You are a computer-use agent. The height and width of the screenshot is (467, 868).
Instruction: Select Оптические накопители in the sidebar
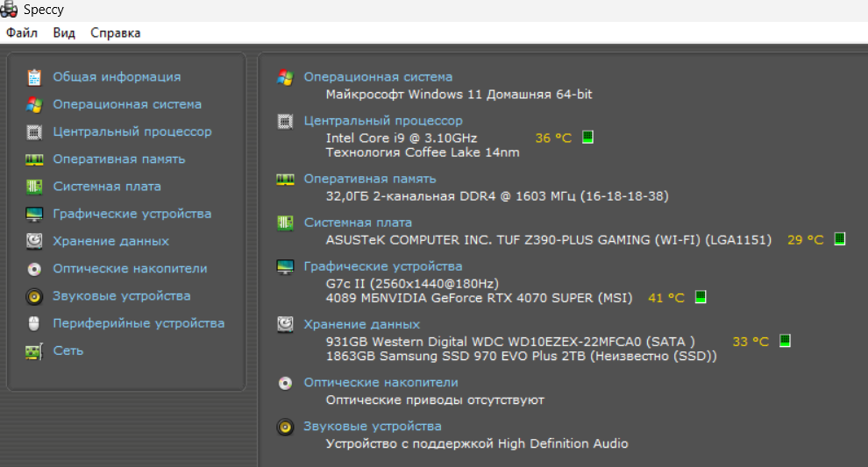point(130,268)
